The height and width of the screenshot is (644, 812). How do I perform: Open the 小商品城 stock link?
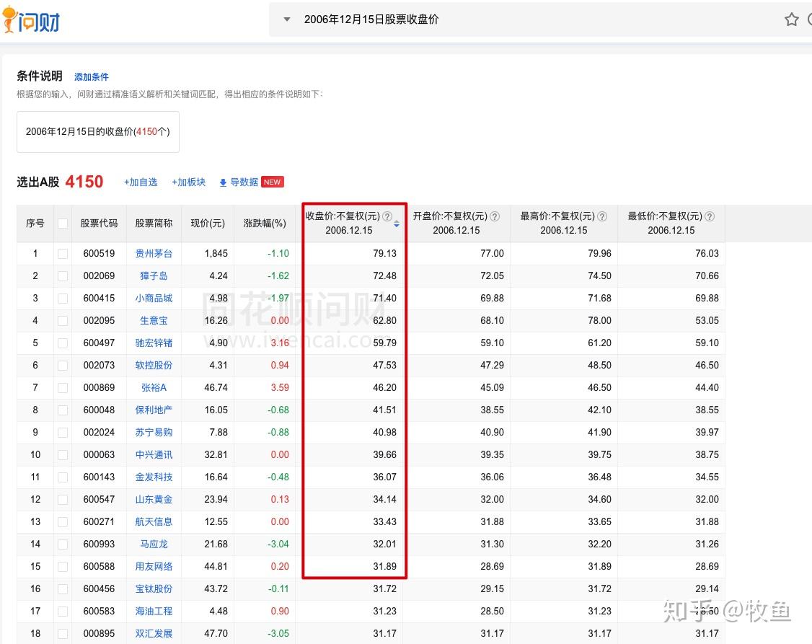point(154,298)
